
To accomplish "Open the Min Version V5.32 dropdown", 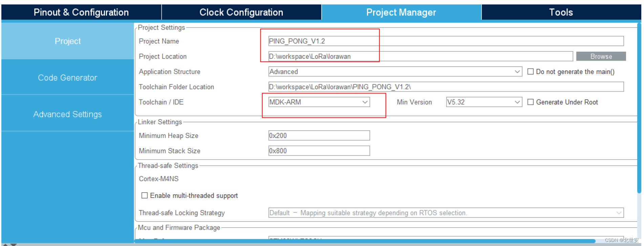I will [x=484, y=102].
